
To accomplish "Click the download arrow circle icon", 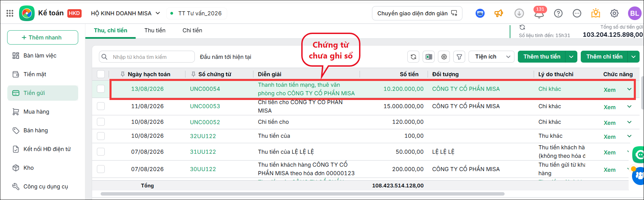I will click(x=519, y=13).
